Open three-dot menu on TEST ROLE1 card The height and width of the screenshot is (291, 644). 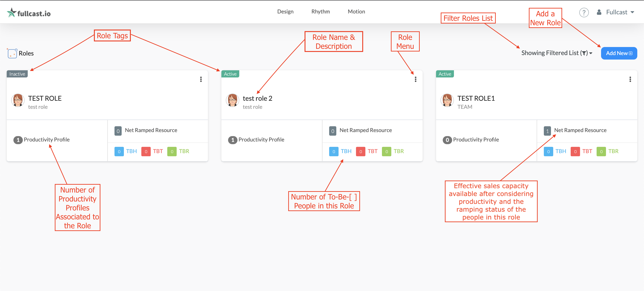point(630,79)
